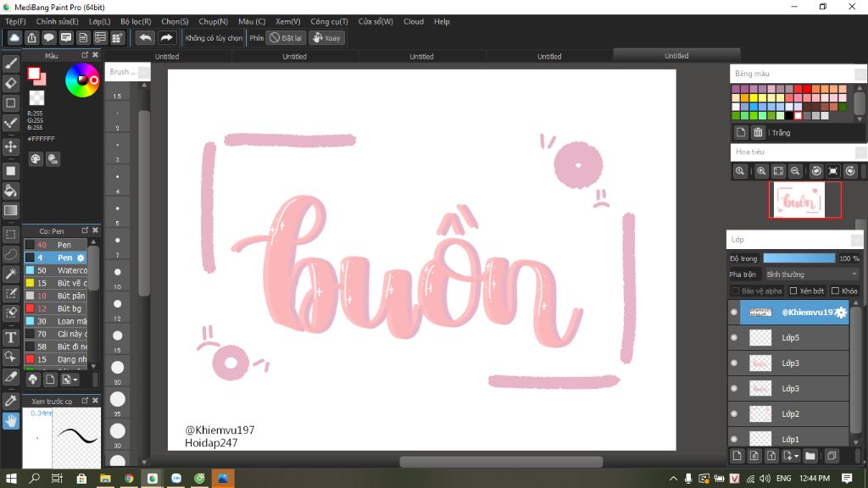Select the Eraser tool
The width and height of the screenshot is (868, 488).
(10, 84)
